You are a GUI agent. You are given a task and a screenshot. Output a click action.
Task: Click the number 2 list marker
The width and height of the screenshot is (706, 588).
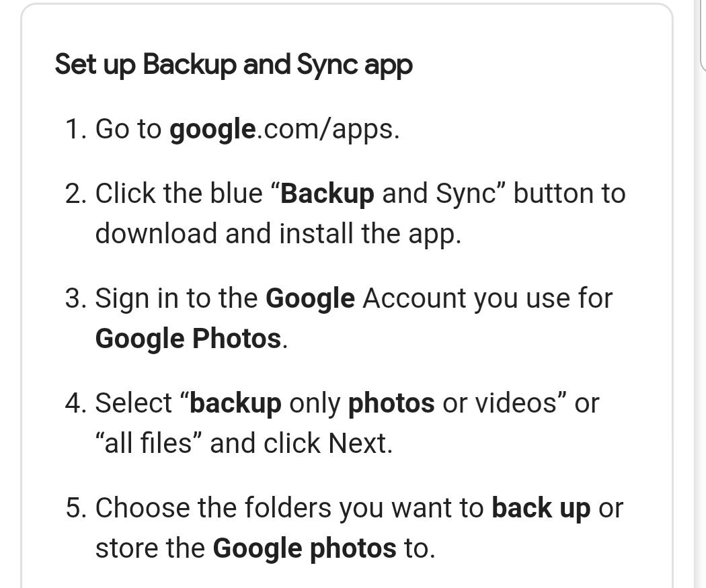[x=75, y=194]
